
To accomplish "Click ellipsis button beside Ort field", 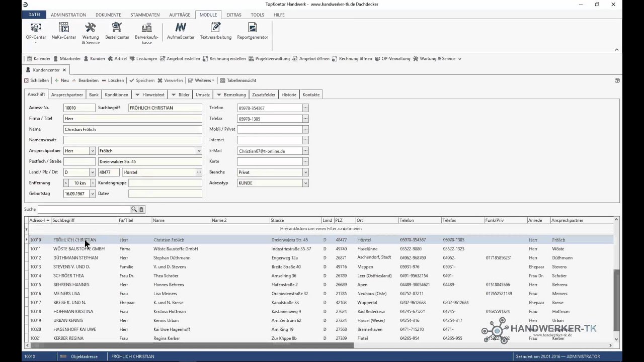I will (199, 172).
